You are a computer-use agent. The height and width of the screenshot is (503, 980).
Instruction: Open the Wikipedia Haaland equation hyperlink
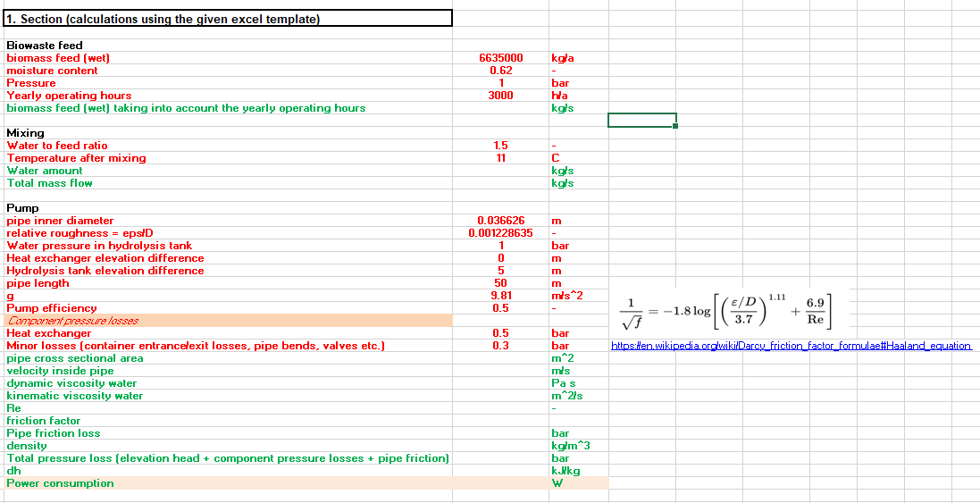[792, 346]
